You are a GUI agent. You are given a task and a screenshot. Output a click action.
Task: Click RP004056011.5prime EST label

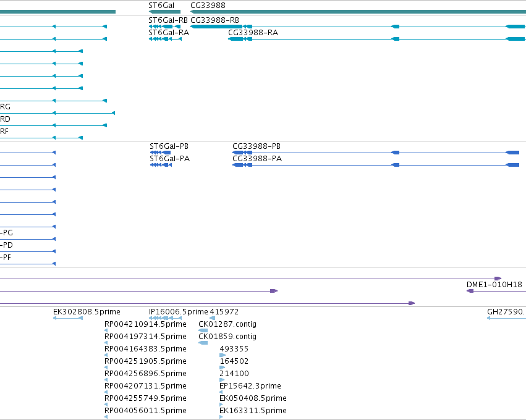point(145,411)
